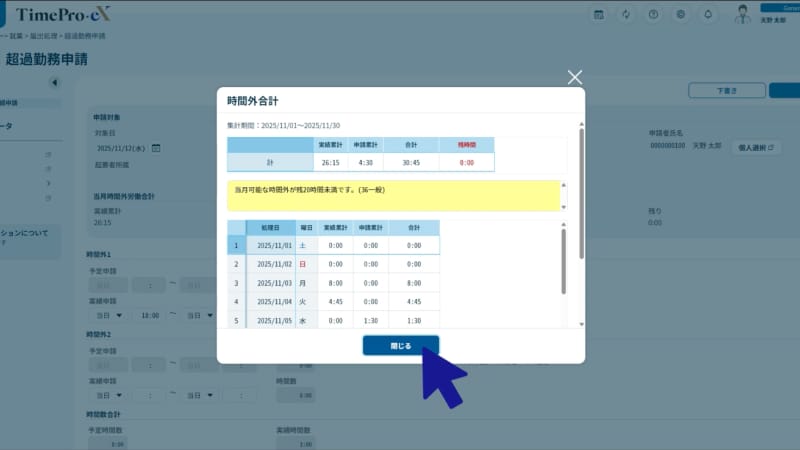The image size is (800, 450).
Task: Close the 時間外合計 dialog with the X
Action: tap(574, 77)
